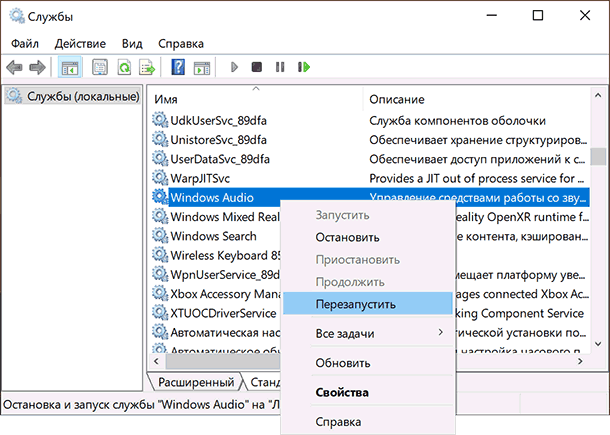
Task: Click gear icon next to UnistoreSvc_89dfa
Action: (x=160, y=139)
